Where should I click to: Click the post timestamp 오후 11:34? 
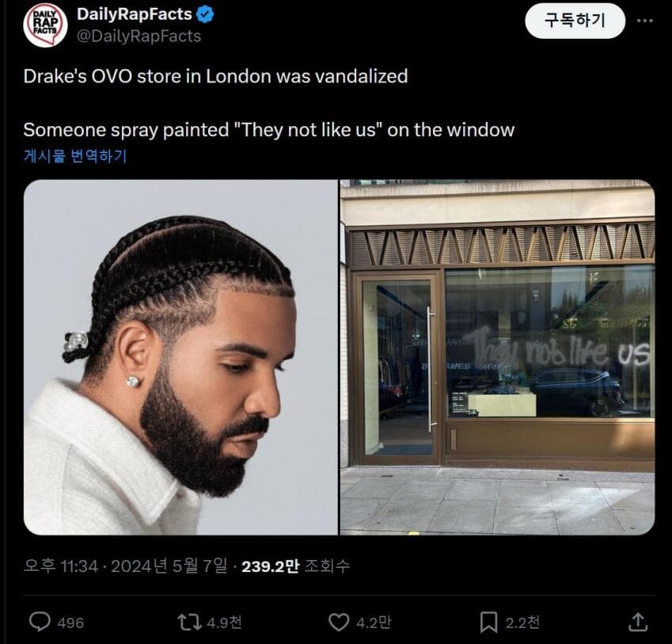[61, 566]
